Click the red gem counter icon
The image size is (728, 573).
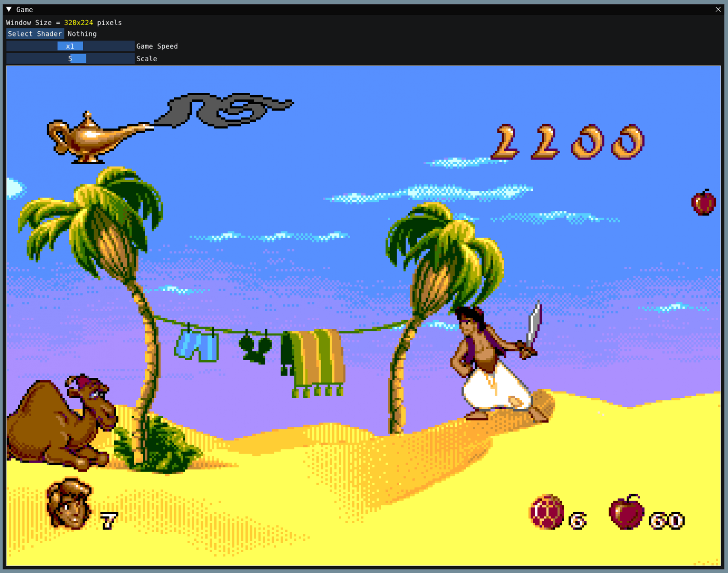(546, 512)
